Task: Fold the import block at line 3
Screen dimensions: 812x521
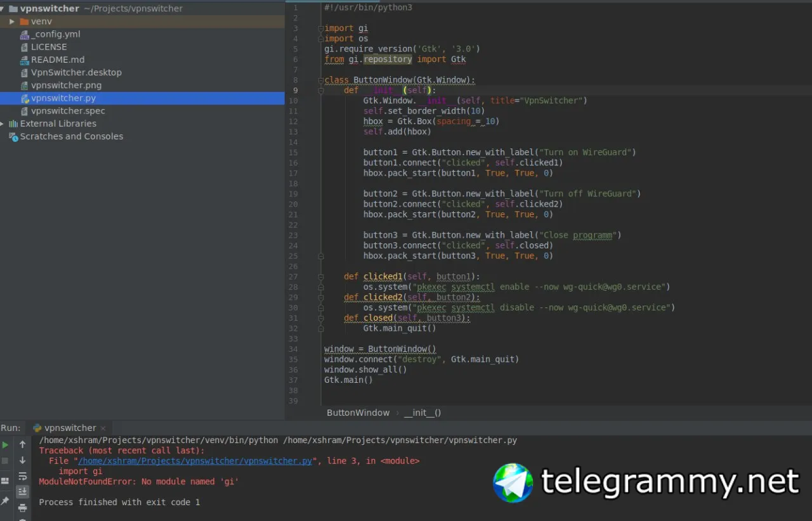Action: (x=320, y=29)
